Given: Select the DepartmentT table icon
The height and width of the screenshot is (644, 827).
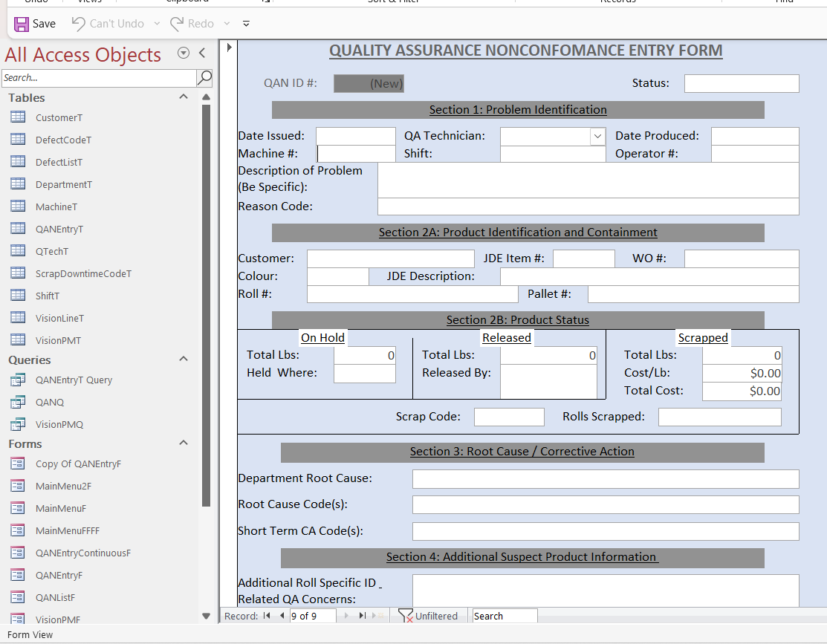Looking at the screenshot, I should (x=18, y=183).
